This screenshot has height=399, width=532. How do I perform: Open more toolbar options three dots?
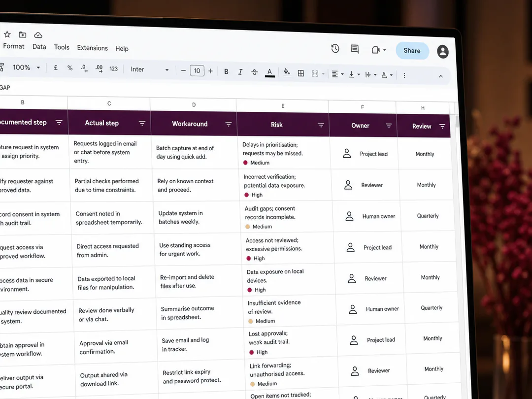tap(404, 75)
